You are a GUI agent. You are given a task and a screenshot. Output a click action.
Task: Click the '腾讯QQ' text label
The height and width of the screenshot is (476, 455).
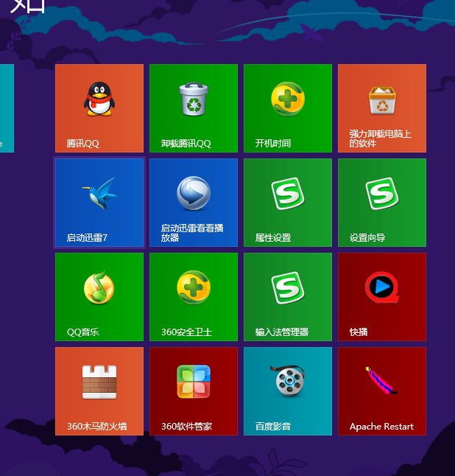(x=82, y=144)
